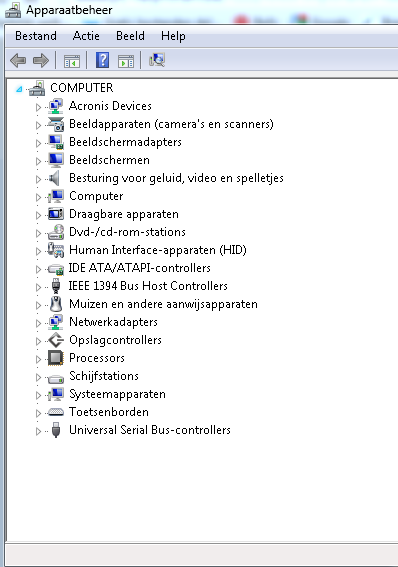Expand Besturing voor geluid, video en spelletjes
398x567 pixels.
point(38,179)
